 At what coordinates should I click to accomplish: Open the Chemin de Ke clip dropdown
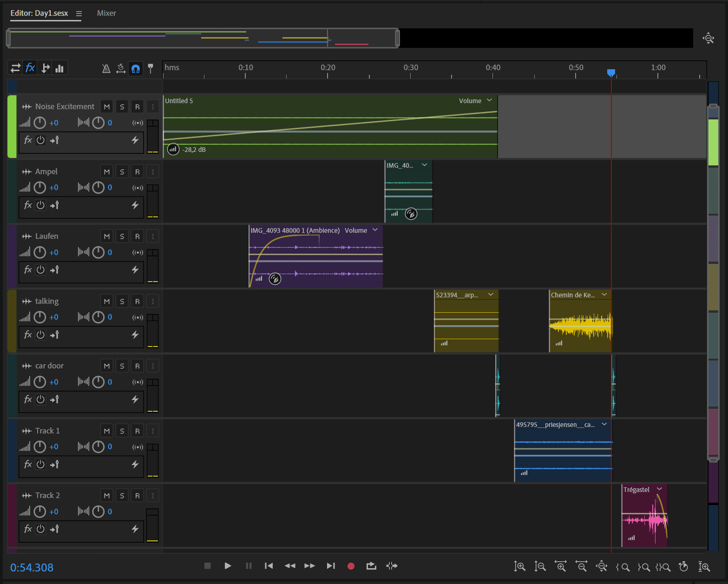[x=604, y=295]
